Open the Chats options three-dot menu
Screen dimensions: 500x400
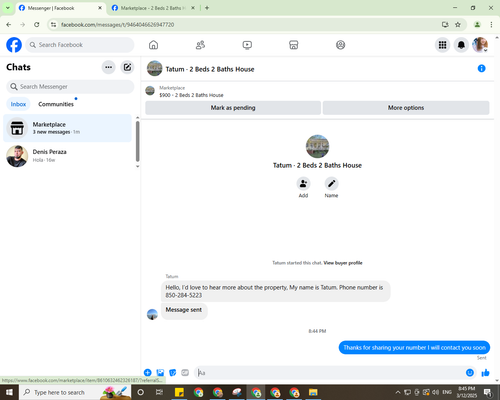pos(108,67)
